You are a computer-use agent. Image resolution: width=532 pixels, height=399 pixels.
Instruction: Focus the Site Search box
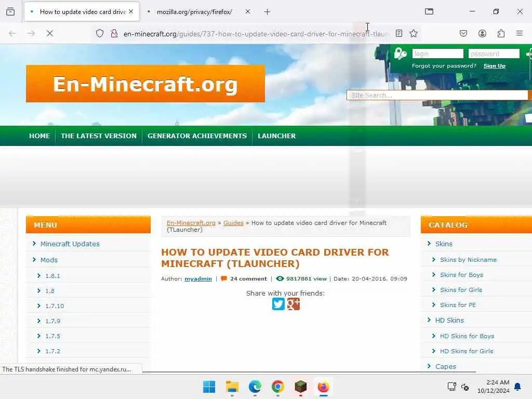437,96
